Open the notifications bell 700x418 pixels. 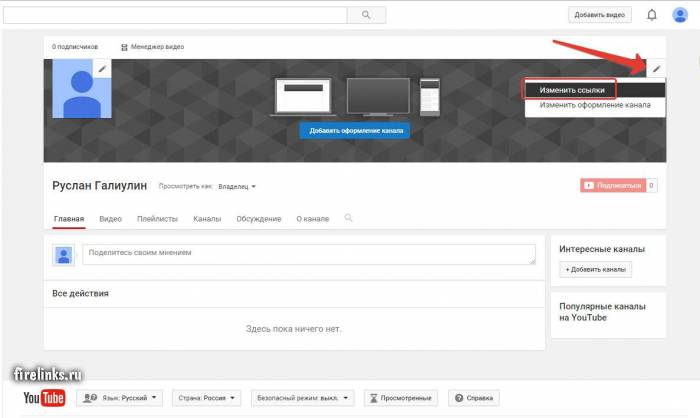coord(652,15)
